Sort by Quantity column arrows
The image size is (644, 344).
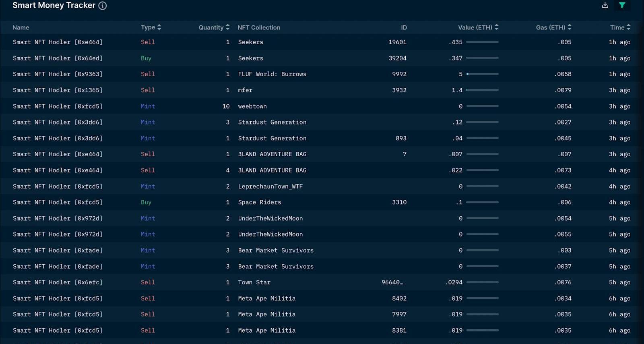click(227, 27)
